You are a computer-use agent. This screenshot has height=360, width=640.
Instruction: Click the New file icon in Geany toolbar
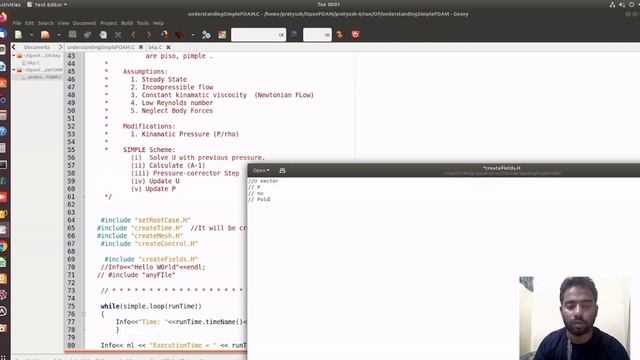[x=18, y=35]
